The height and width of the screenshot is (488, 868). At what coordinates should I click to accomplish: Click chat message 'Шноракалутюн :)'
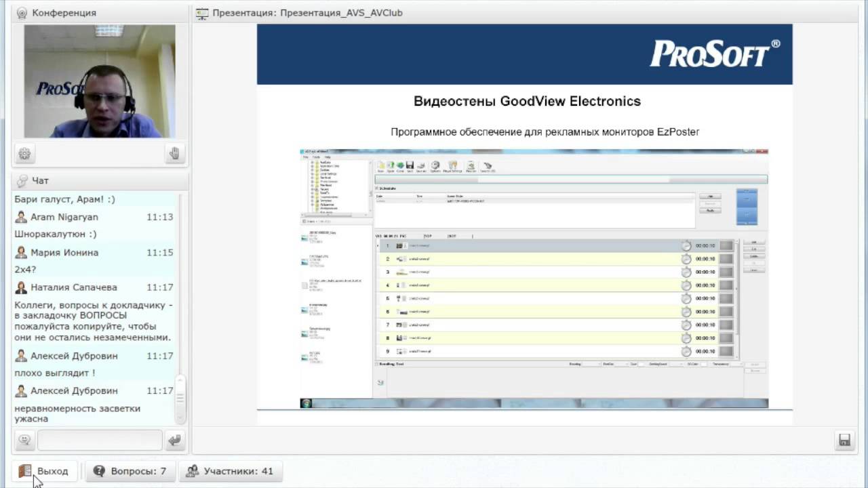(56, 234)
